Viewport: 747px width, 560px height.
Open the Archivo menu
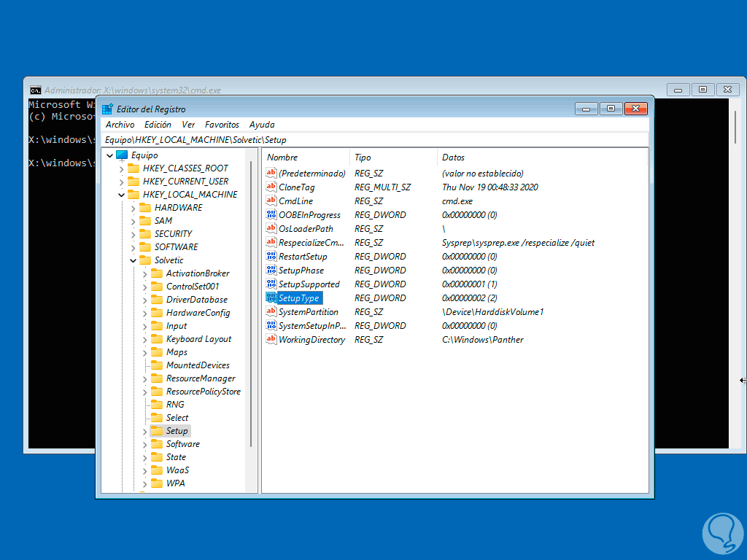(x=120, y=125)
